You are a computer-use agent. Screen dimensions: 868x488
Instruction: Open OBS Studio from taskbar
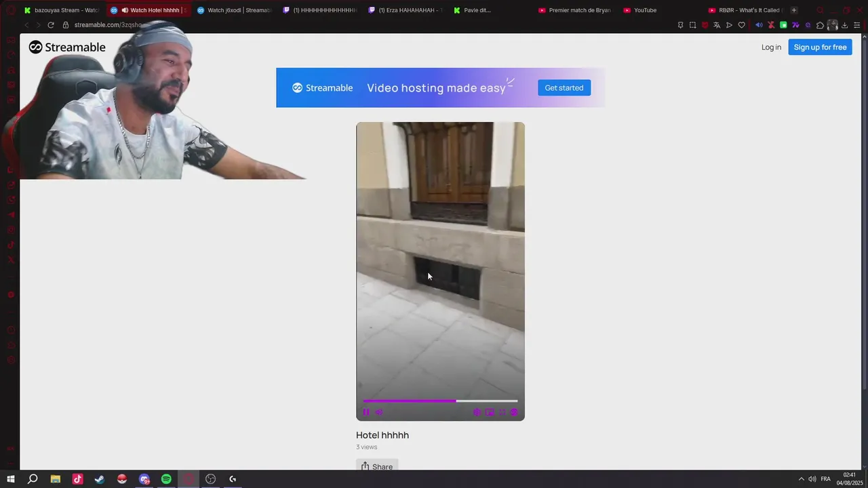click(x=211, y=479)
